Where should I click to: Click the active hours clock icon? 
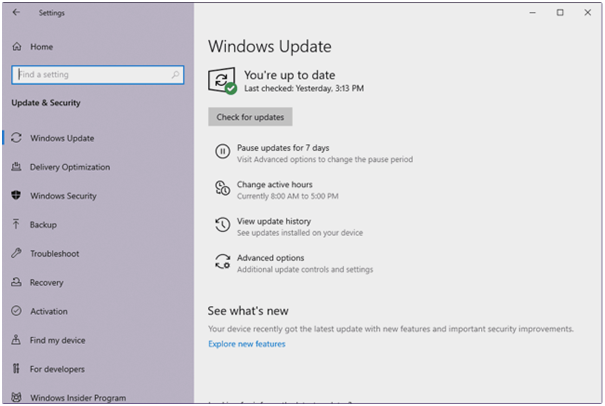coord(223,188)
